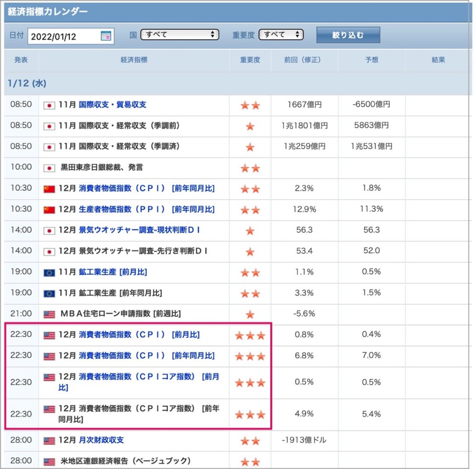Click the -1913億ドル previous value
476x469 pixels.
304,440
